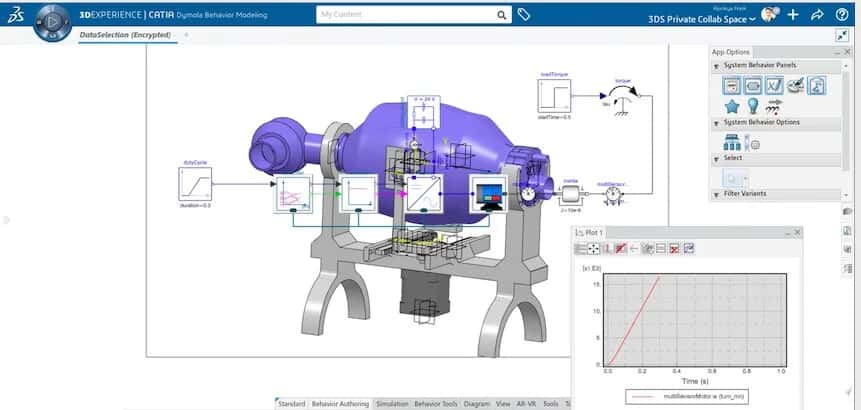Collapse System Behavior Panels section
Viewport: 861px width, 410px height.
[716, 66]
